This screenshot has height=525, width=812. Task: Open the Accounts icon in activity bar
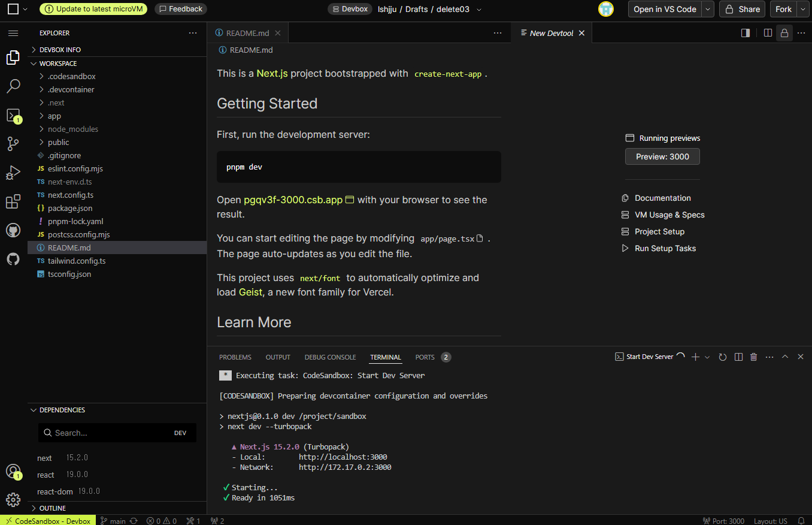pyautogui.click(x=13, y=472)
